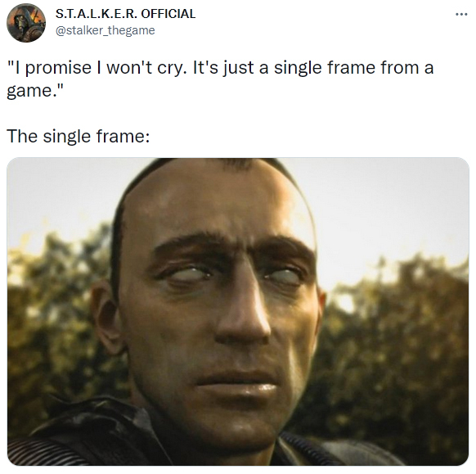Visit the @stalker_thegame handle link
The image size is (476, 474).
(x=105, y=30)
